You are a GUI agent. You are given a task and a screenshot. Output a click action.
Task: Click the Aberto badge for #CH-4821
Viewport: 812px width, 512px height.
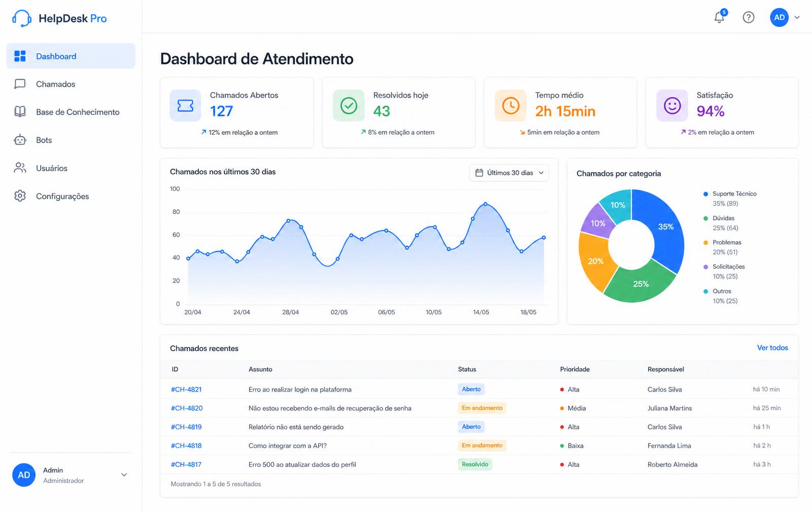point(471,390)
